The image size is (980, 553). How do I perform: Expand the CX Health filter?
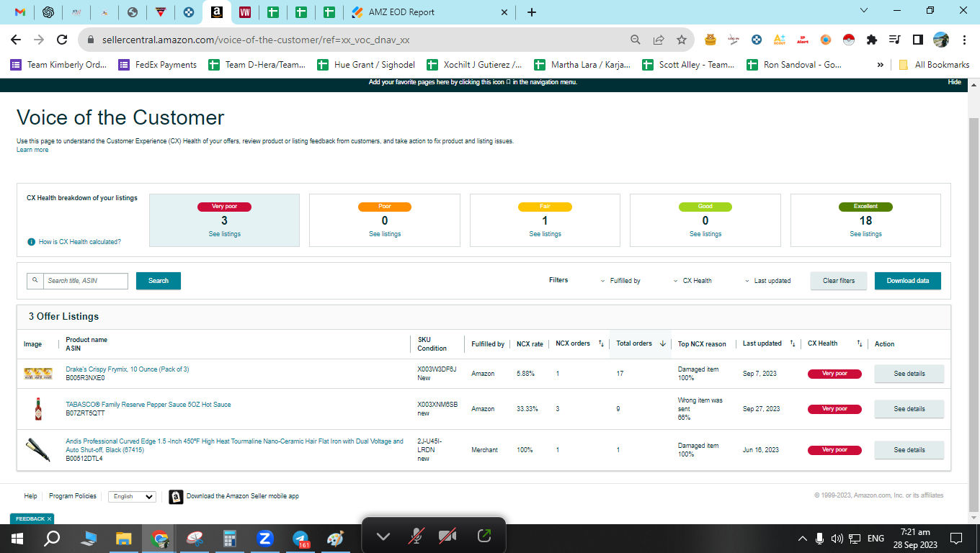692,281
